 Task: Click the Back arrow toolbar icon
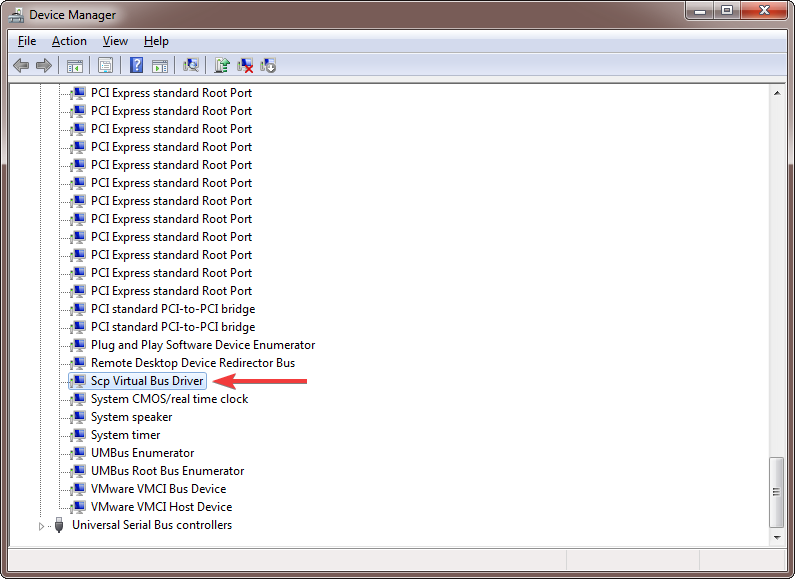pyautogui.click(x=21, y=65)
